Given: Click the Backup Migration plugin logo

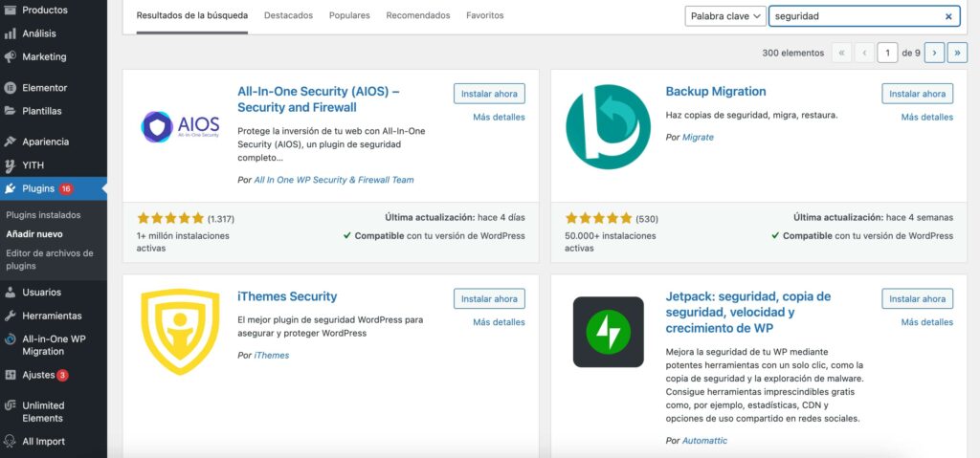Looking at the screenshot, I should [608, 127].
